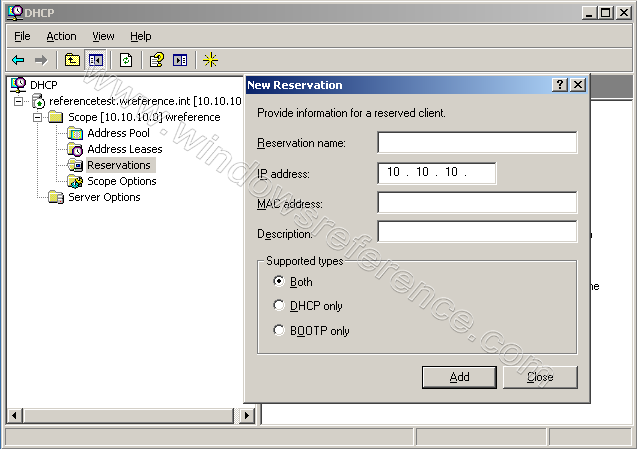Open help via question mark toolbar icon
The image size is (637, 449).
click(x=157, y=60)
